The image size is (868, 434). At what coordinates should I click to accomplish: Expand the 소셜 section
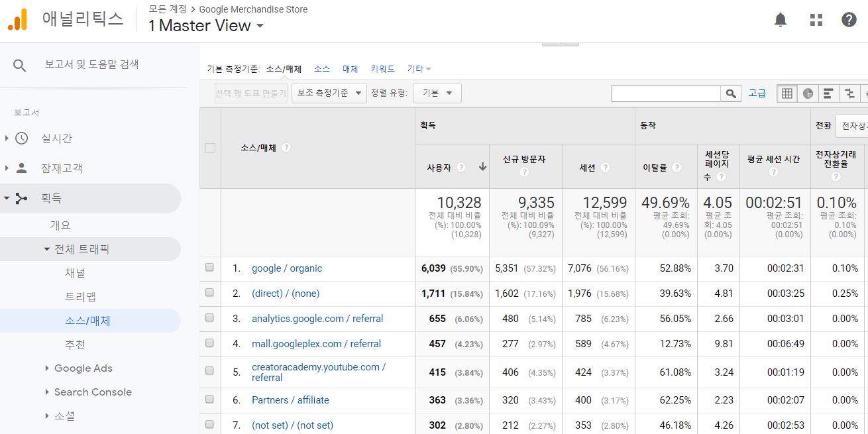tap(47, 416)
